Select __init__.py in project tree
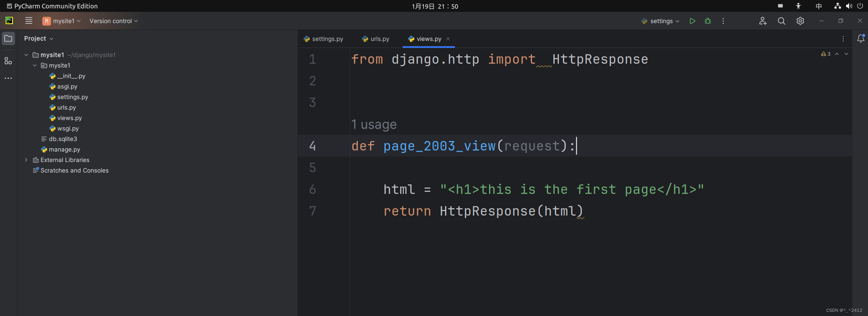 tap(67, 76)
